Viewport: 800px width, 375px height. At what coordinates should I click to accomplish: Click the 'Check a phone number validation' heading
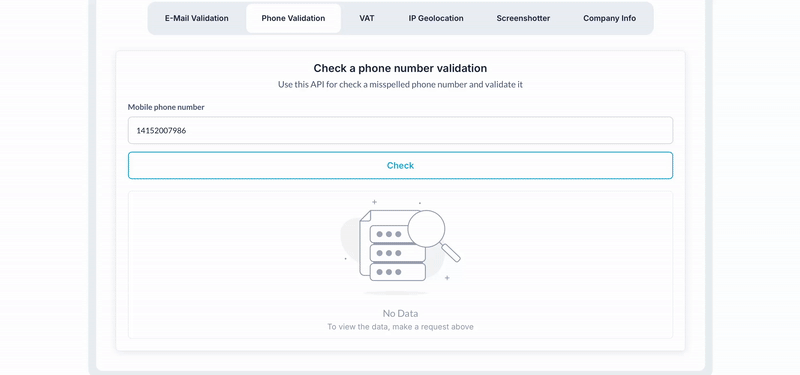click(400, 68)
